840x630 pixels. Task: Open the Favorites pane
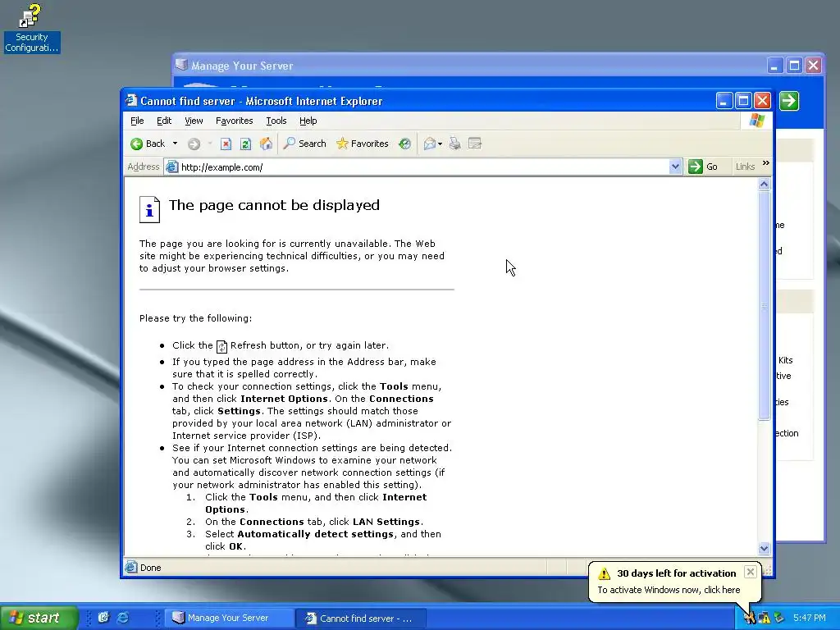click(x=362, y=144)
